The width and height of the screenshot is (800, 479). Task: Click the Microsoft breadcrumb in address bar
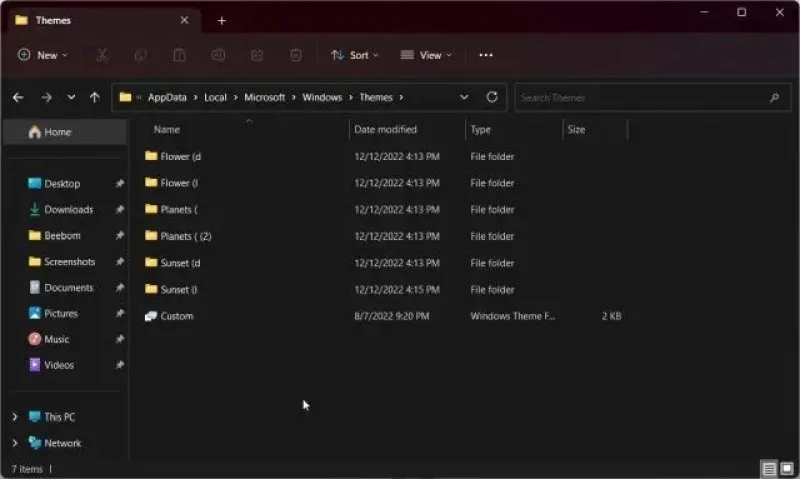264,97
